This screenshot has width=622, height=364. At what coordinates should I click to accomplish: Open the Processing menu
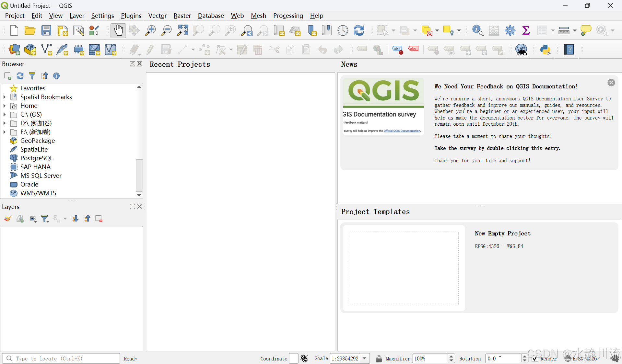(288, 16)
